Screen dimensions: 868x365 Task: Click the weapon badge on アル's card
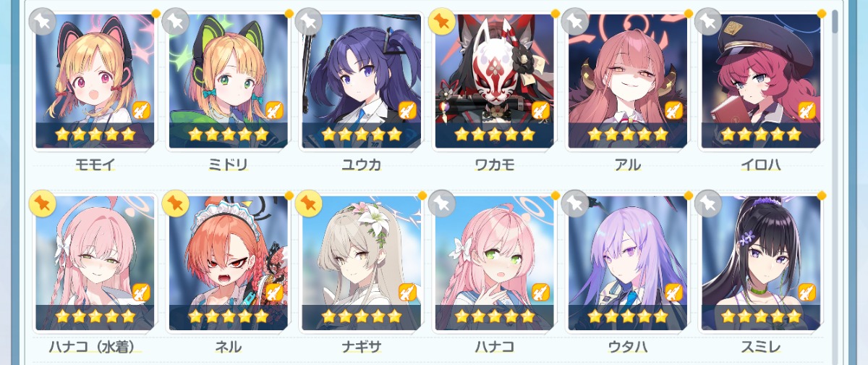point(673,111)
